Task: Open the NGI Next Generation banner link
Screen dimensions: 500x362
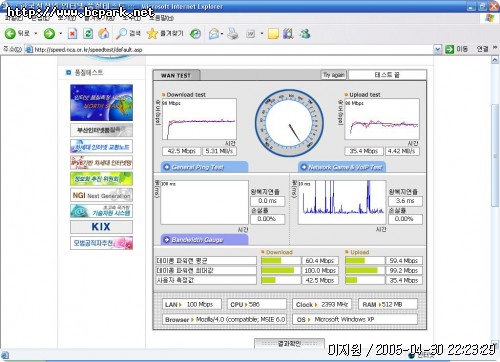Action: (101, 195)
